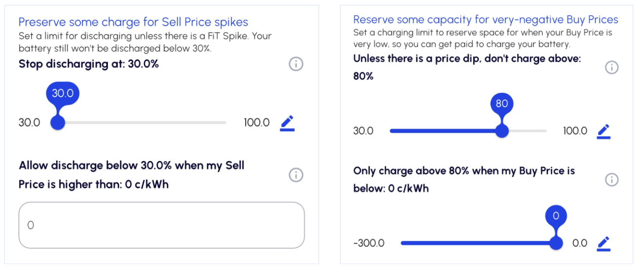Click gray track right of the 80 handle
Image resolution: width=644 pixels, height=271 pixels.
[527, 131]
